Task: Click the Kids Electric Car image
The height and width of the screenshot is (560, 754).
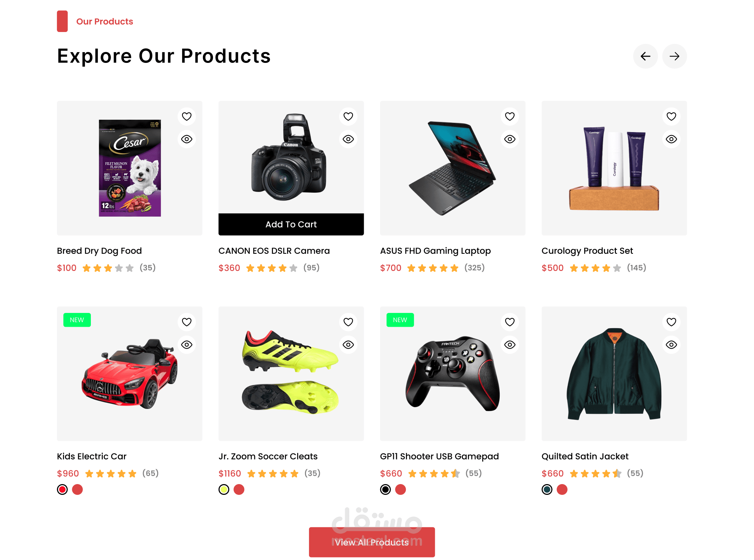Action: (130, 374)
